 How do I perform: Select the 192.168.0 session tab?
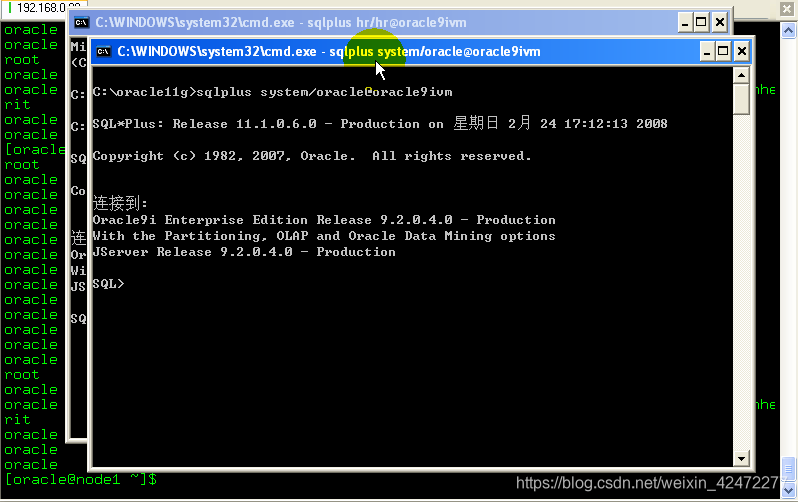pyautogui.click(x=43, y=8)
